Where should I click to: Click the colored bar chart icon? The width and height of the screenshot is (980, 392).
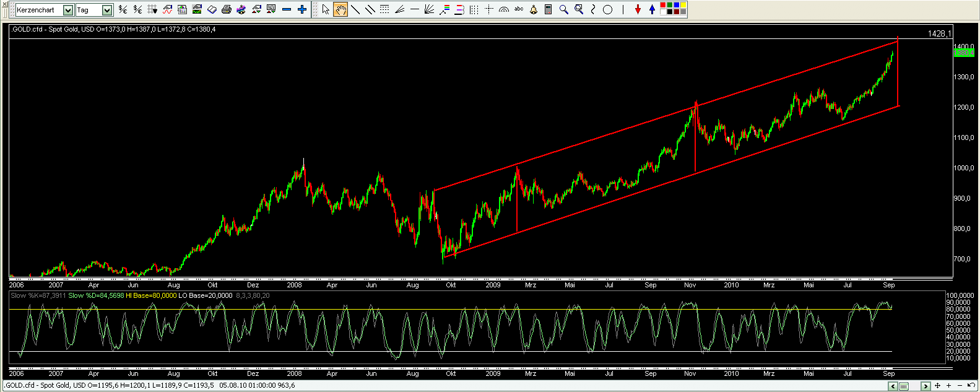click(183, 9)
